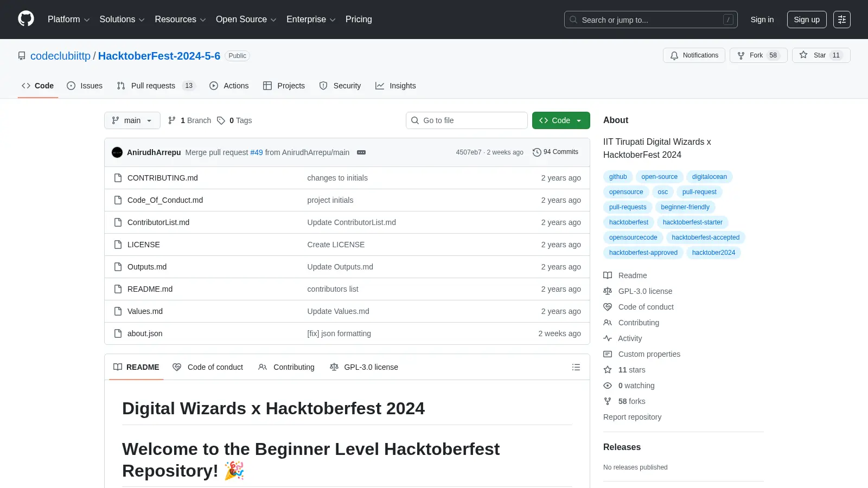Viewport: 868px width, 488px height.
Task: Click the scales icon beside GPL-3.0 license
Action: [608, 291]
